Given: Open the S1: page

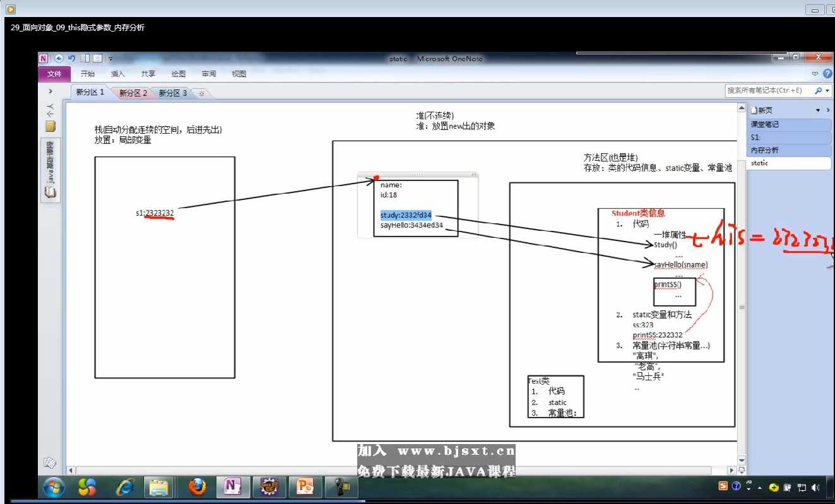Looking at the screenshot, I should coord(789,137).
